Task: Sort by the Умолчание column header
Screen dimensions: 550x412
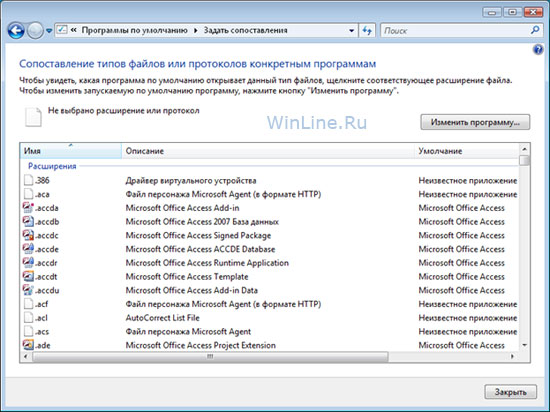Action: (x=467, y=151)
